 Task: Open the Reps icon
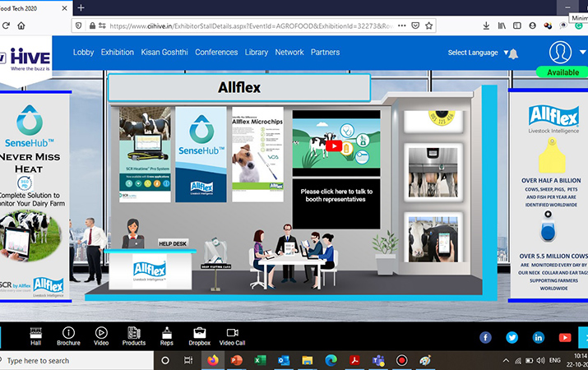click(x=166, y=336)
